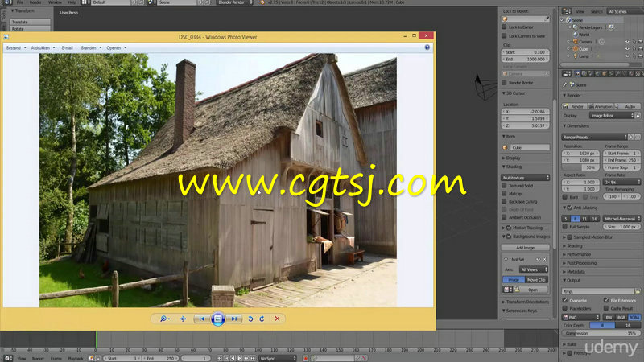This screenshot has width=644, height=362.
Task: Toggle Cube restrict render camera icon
Action: [x=640, y=49]
